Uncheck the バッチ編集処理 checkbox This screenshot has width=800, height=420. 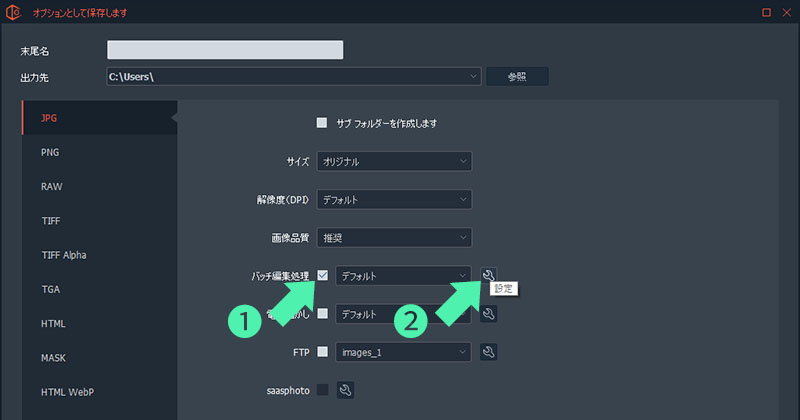(322, 275)
